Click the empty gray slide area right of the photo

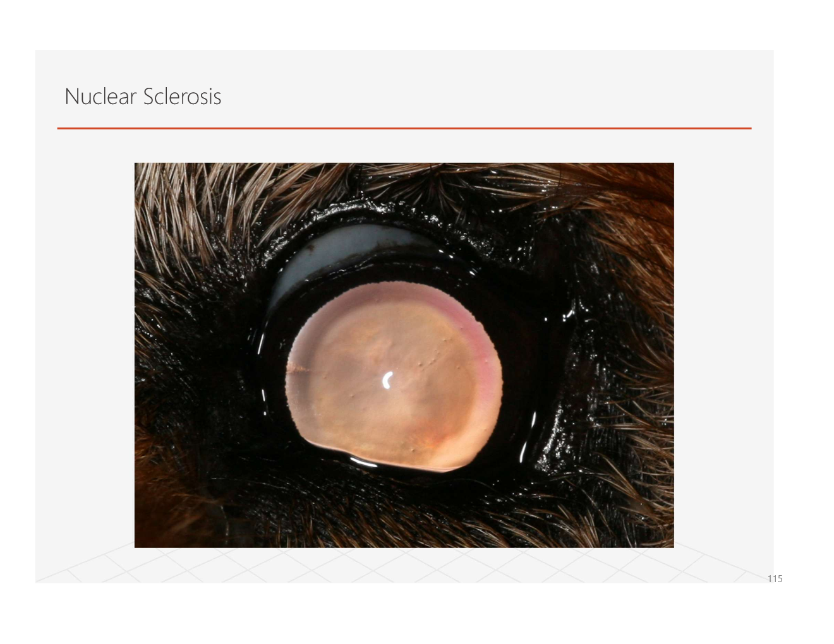pos(723,354)
